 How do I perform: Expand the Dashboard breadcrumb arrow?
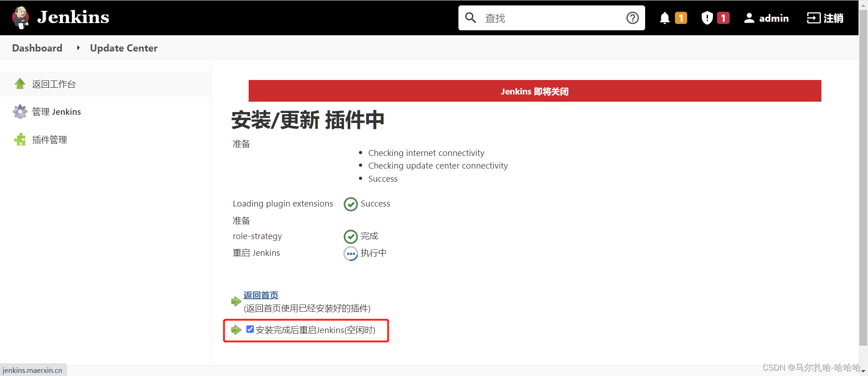pos(78,48)
